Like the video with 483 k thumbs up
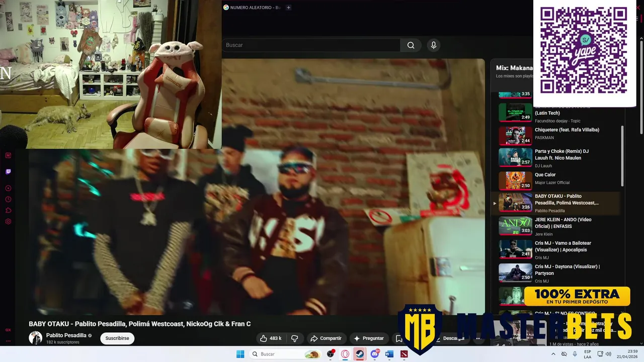644x362 pixels. pyautogui.click(x=271, y=338)
